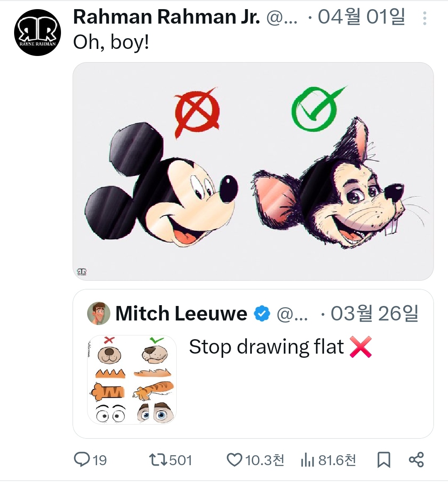Viewport: 448px width, 483px height.
Task: Click the "Oh, boy!" tweet text
Action: click(111, 42)
